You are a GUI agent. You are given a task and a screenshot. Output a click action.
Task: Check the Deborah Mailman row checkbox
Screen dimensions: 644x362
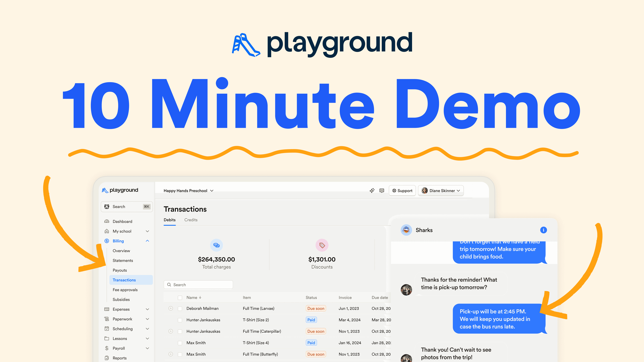click(180, 309)
